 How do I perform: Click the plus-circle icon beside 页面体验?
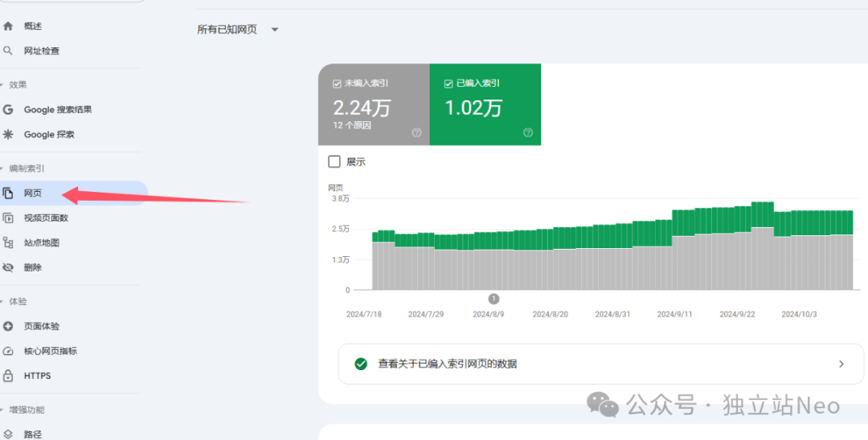point(8,326)
